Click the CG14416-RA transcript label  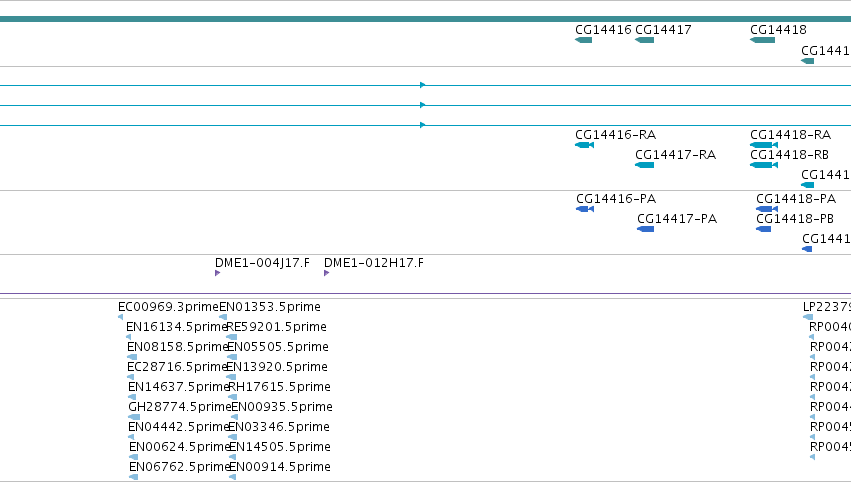point(615,135)
